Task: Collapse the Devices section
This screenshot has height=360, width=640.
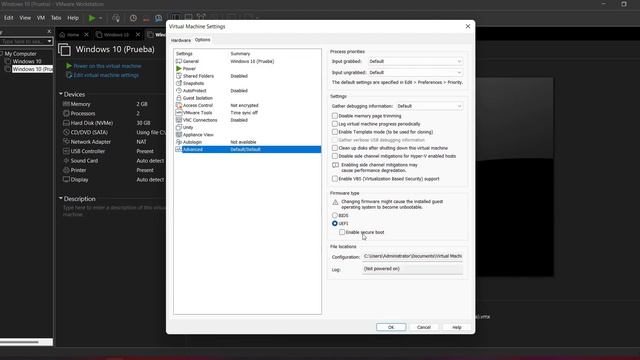Action: [61, 94]
